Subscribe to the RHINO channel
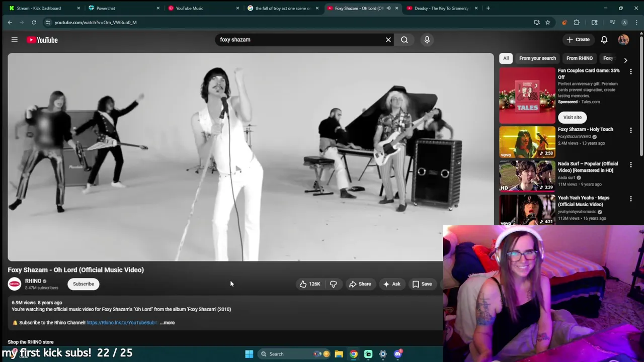This screenshot has height=362, width=644. coord(84,284)
